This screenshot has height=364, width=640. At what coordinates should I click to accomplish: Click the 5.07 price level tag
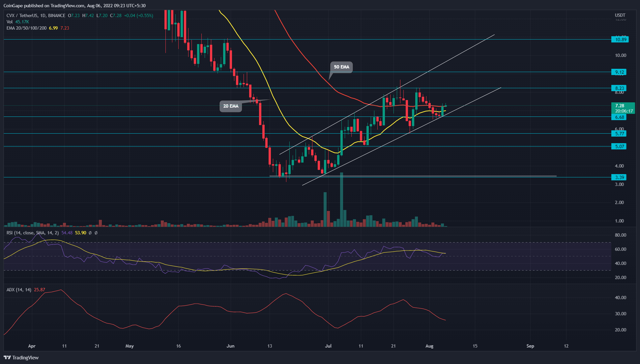620,146
